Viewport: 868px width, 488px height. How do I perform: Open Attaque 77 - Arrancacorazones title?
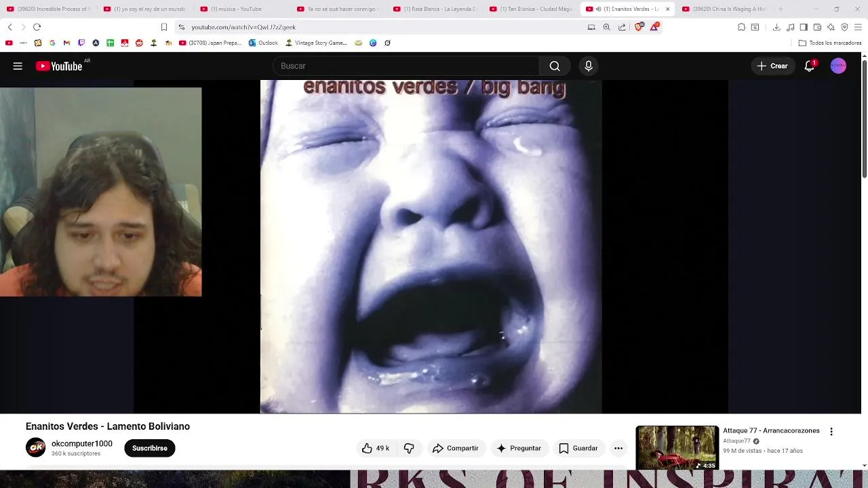tap(771, 431)
